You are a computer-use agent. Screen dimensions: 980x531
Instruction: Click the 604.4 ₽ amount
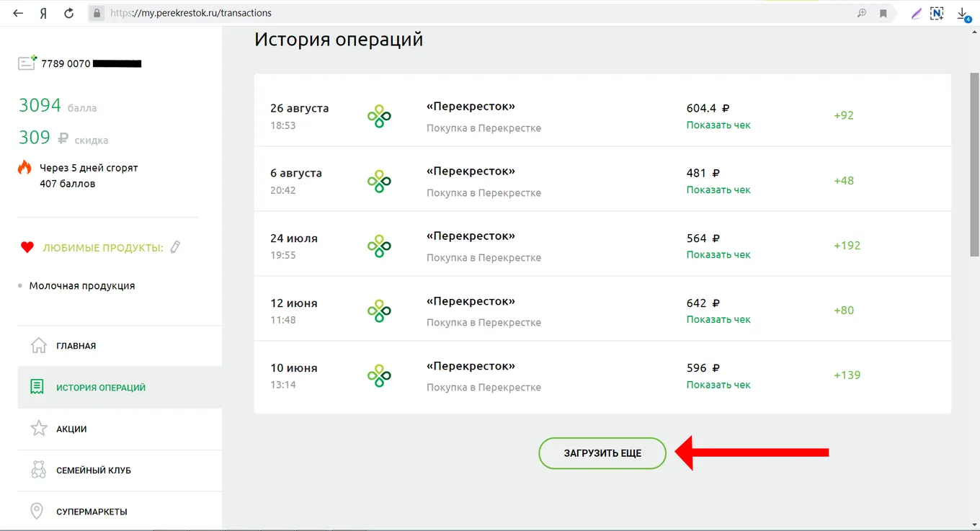(708, 108)
